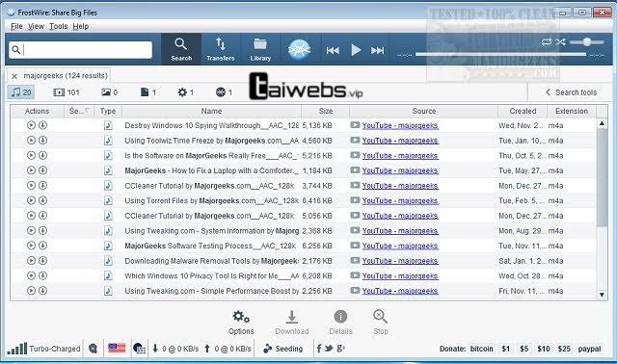
Task: Donate $10 link
Action: click(x=544, y=349)
